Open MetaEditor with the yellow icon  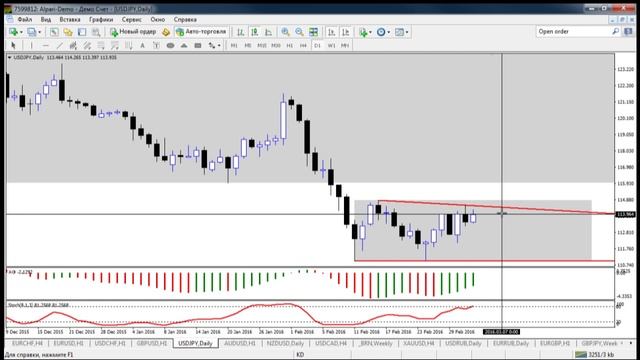(166, 32)
